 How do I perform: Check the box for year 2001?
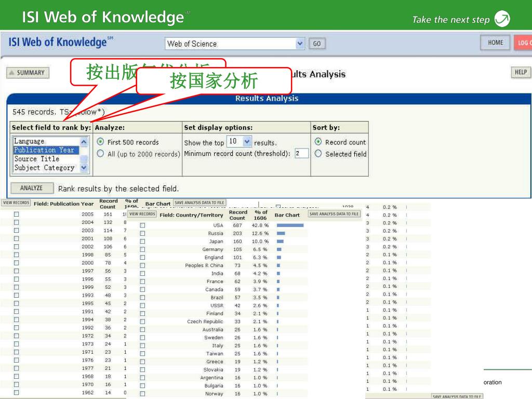pyautogui.click(x=16, y=238)
